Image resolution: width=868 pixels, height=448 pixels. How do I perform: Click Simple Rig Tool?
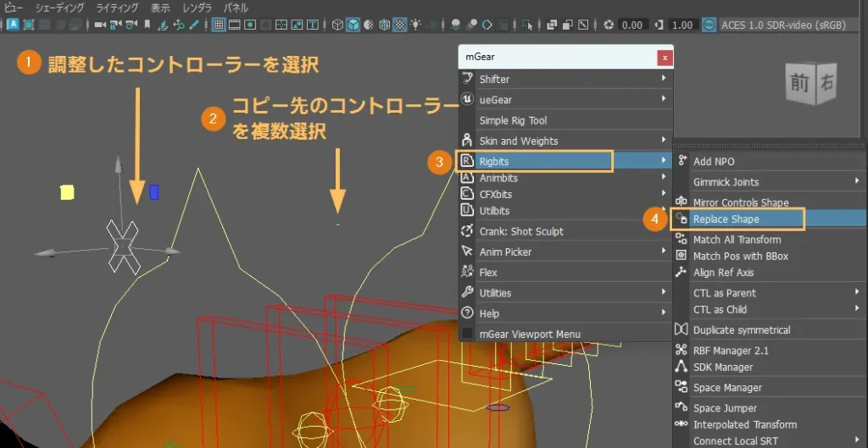tap(513, 120)
